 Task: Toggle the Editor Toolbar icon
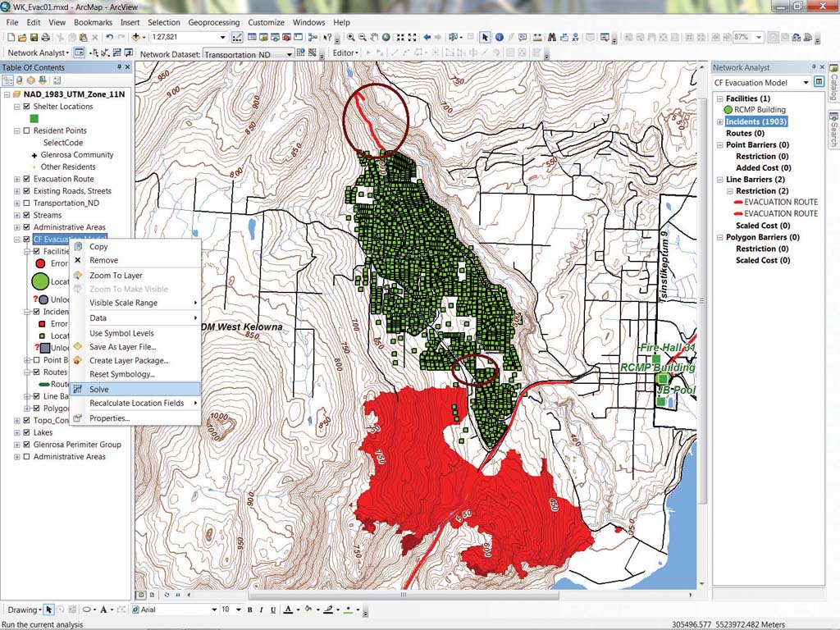click(237, 37)
